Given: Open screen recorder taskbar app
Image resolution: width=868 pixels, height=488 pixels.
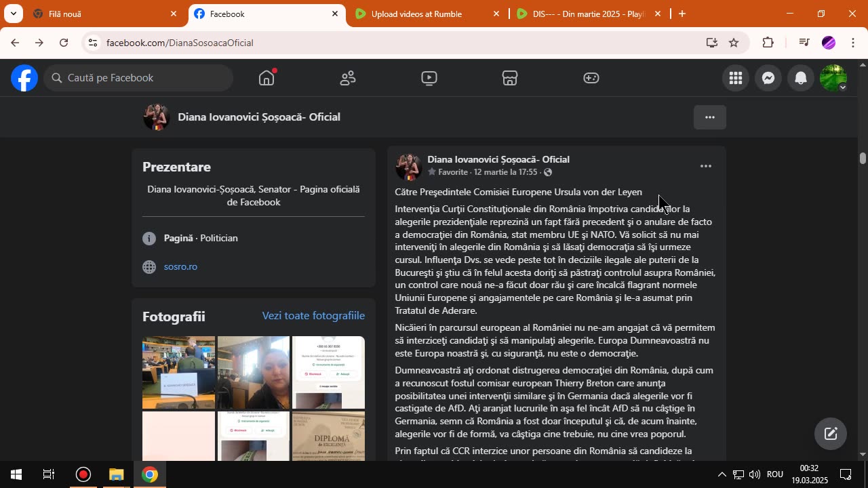Looking at the screenshot, I should pos(83,474).
